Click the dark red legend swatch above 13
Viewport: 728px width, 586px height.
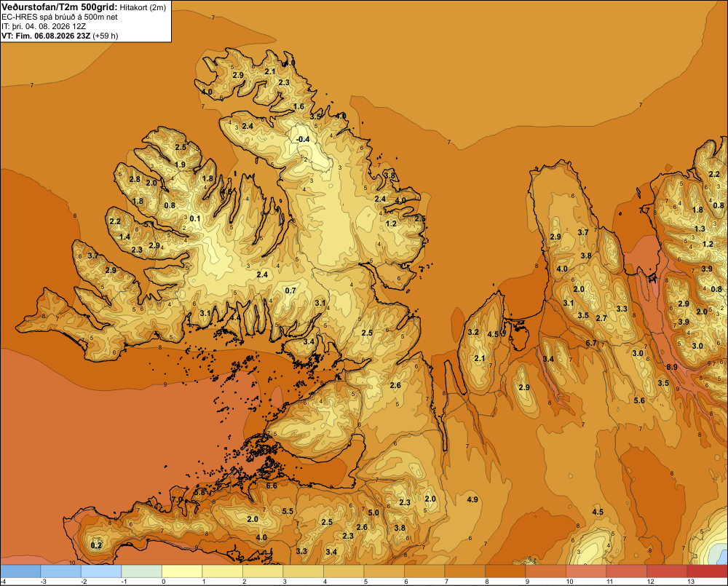tap(707, 571)
